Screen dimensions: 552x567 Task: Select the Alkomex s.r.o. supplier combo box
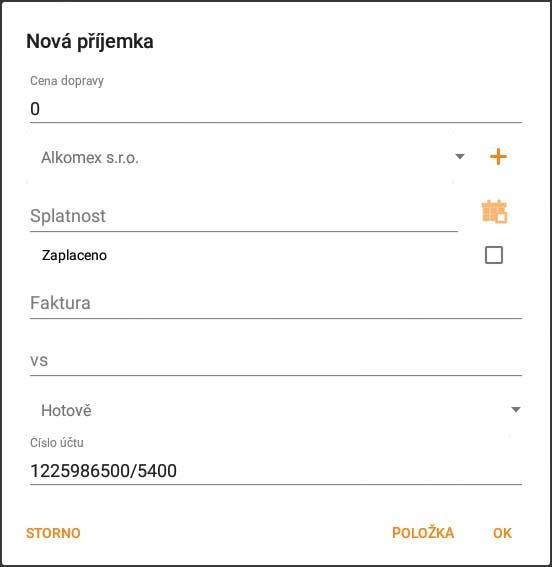tap(247, 157)
